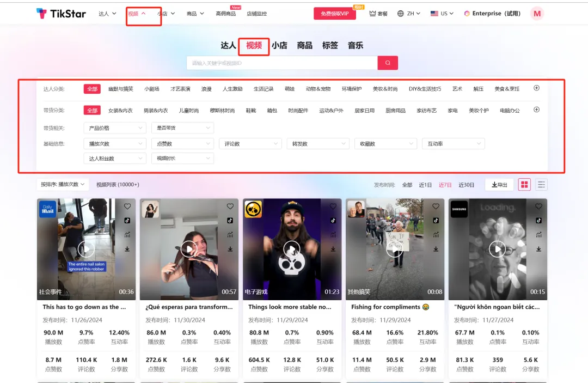The width and height of the screenshot is (588, 383).
Task: Open the 是否带货 dropdown
Action: click(182, 128)
